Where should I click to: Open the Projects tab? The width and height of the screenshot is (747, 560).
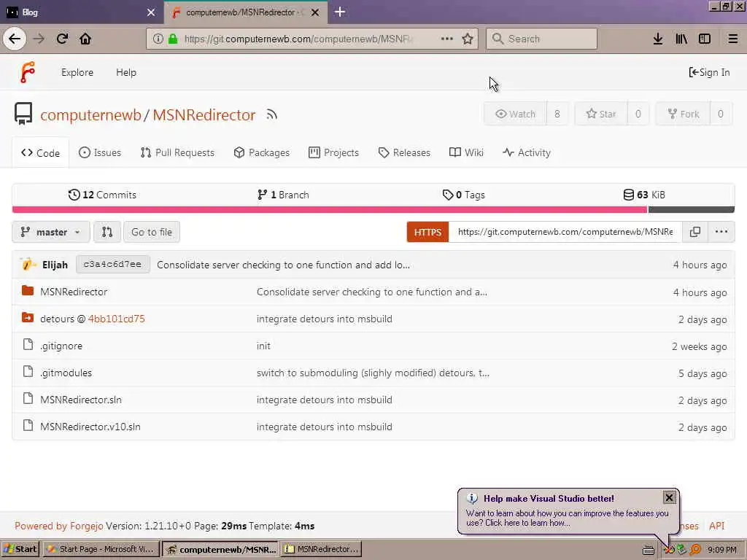coord(333,153)
